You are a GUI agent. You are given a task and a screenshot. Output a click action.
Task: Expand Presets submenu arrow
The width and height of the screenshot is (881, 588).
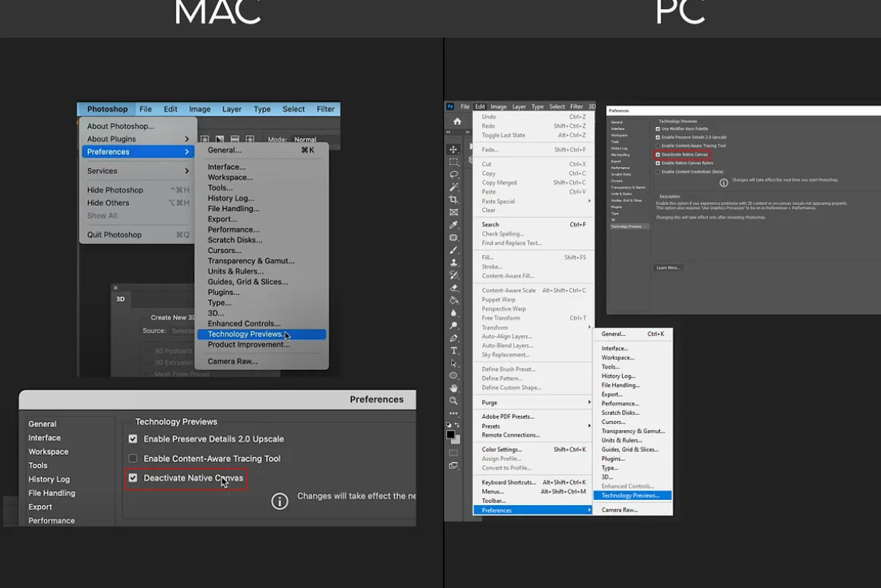(x=589, y=425)
